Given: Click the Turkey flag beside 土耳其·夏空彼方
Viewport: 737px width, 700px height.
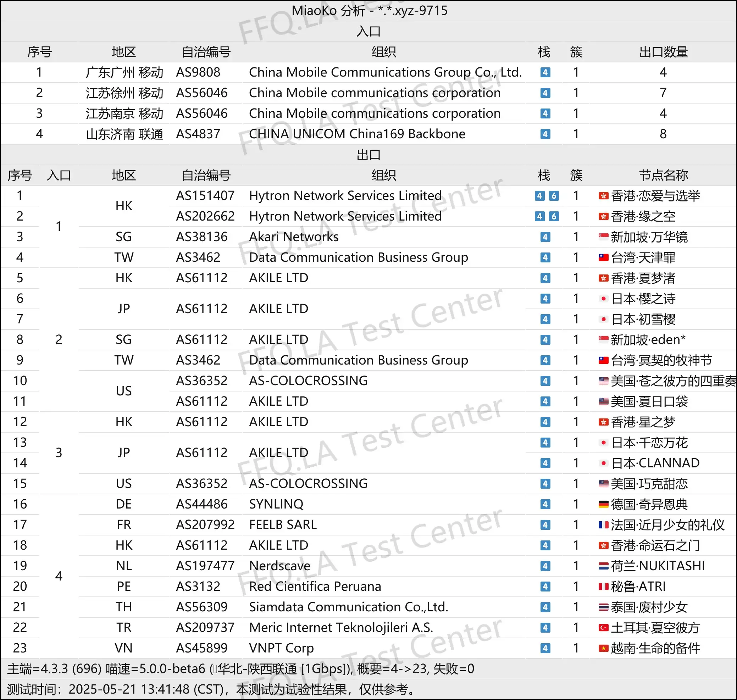Looking at the screenshot, I should tap(603, 628).
